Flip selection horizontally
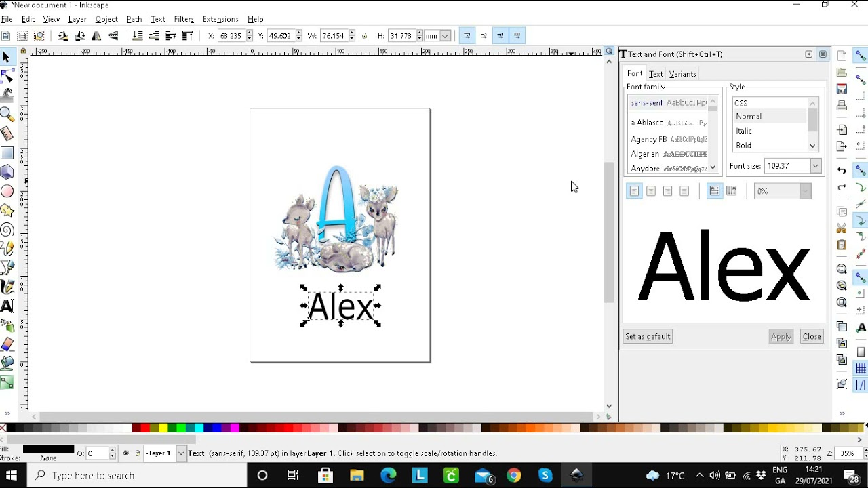Viewport: 868px width, 488px height. (x=96, y=36)
